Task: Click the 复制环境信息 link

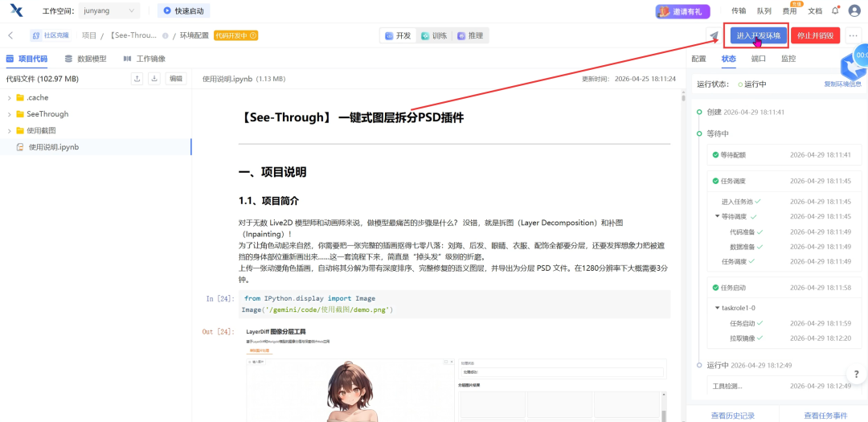Action: 842,84
